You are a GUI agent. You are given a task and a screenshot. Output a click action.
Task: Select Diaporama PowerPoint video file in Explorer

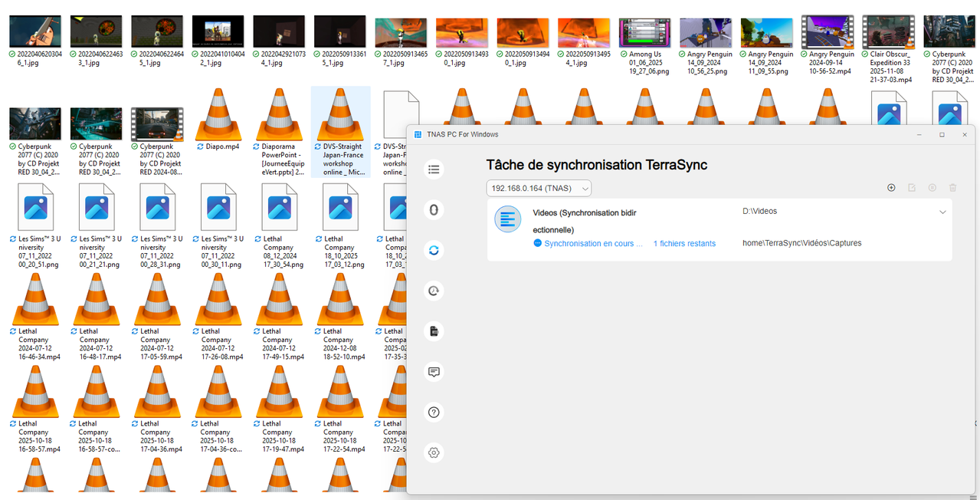coord(278,132)
